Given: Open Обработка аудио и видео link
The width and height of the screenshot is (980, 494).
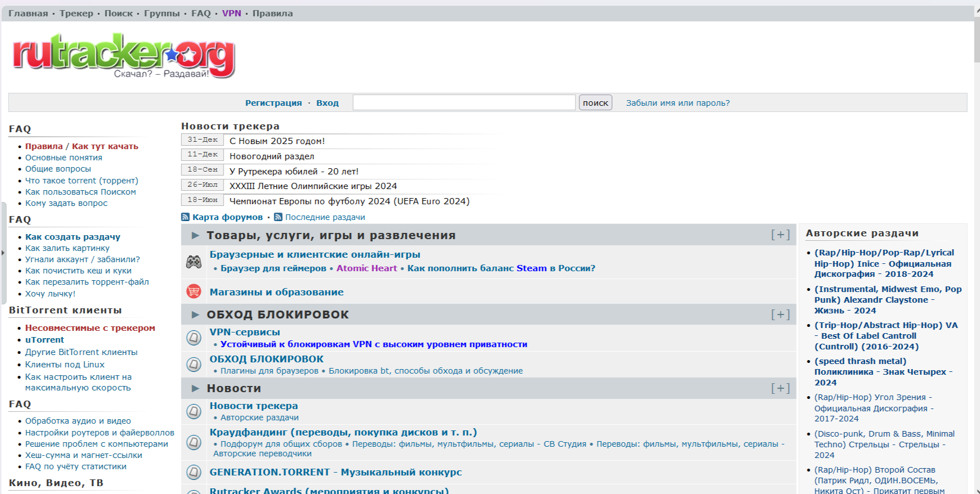Looking at the screenshot, I should (78, 421).
